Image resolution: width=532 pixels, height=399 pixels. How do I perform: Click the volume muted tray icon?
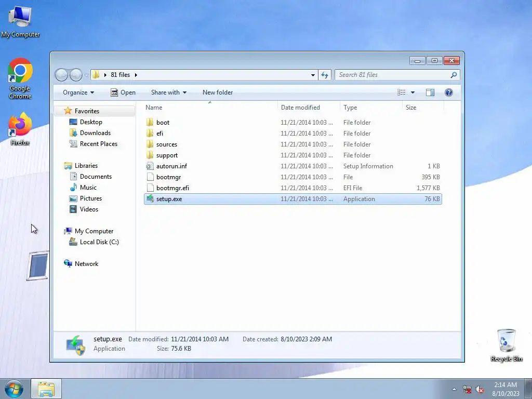tap(480, 390)
